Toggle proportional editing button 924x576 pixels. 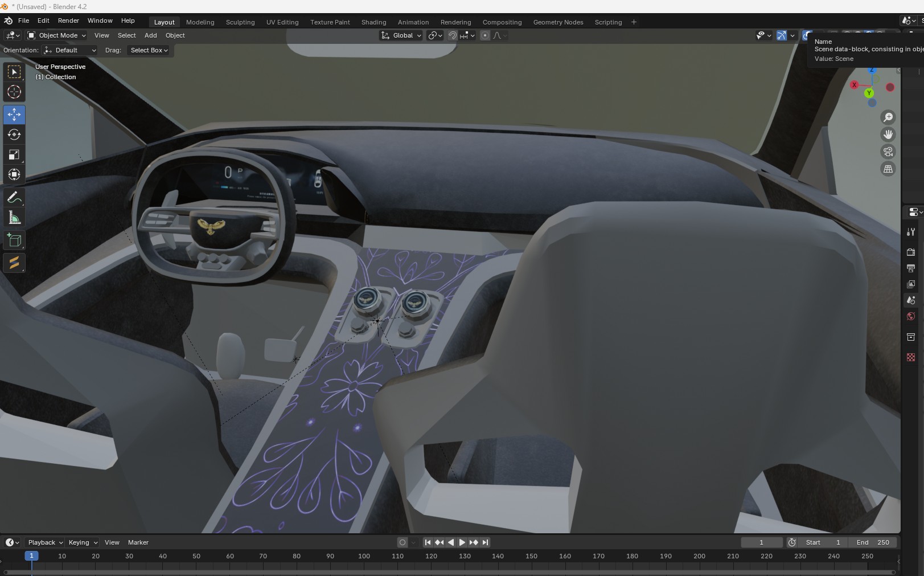[x=485, y=35]
